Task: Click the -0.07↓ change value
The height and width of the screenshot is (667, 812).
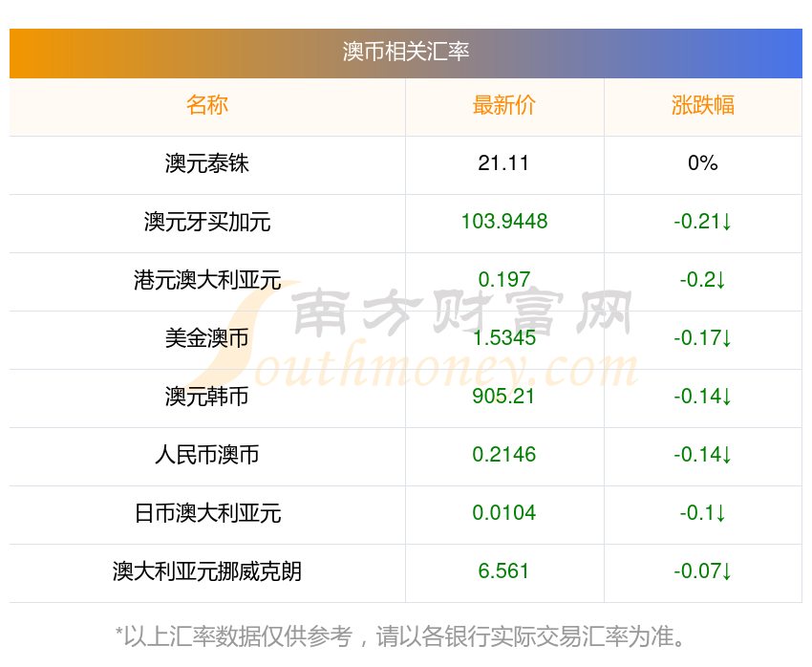Action: (703, 571)
